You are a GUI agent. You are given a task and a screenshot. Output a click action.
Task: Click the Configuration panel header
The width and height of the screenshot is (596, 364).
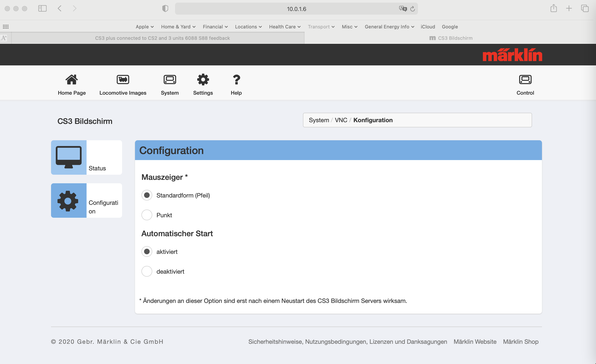338,150
